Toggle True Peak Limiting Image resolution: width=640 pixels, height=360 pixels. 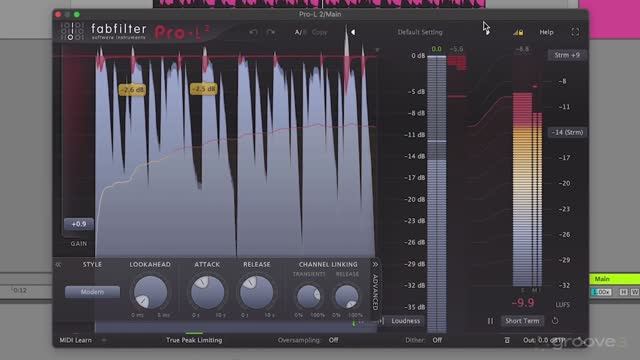point(194,340)
